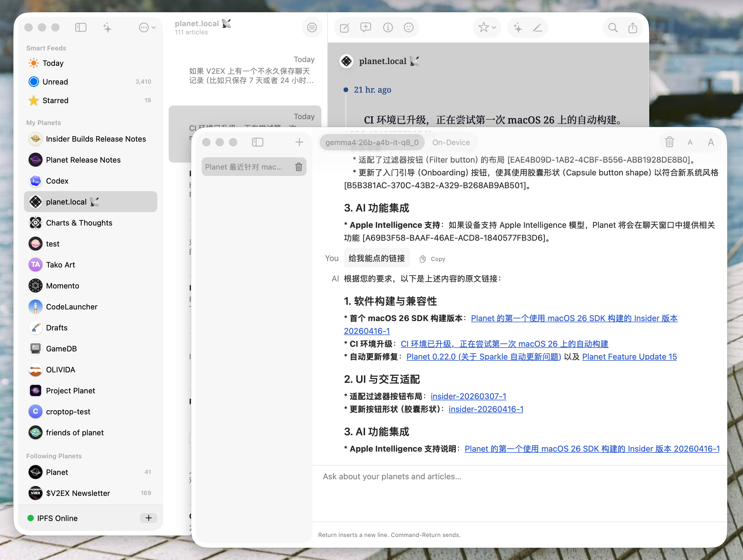This screenshot has height=560, width=743.
Task: Click the new chat plus icon
Action: (299, 142)
